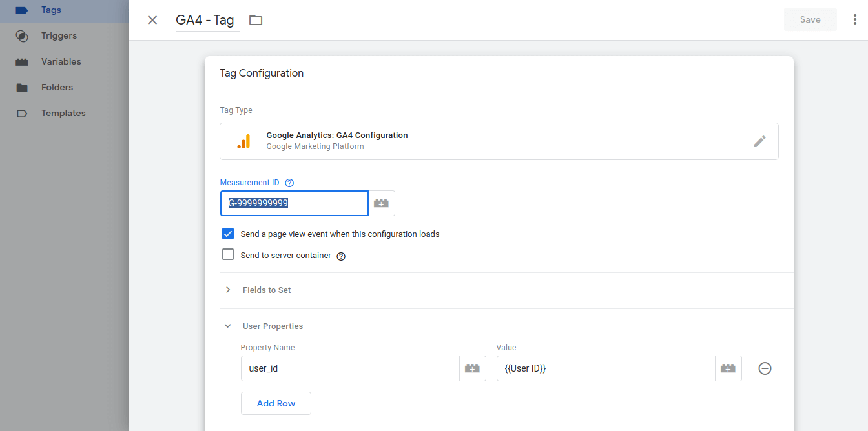Click the folder icon beside tag name

256,20
